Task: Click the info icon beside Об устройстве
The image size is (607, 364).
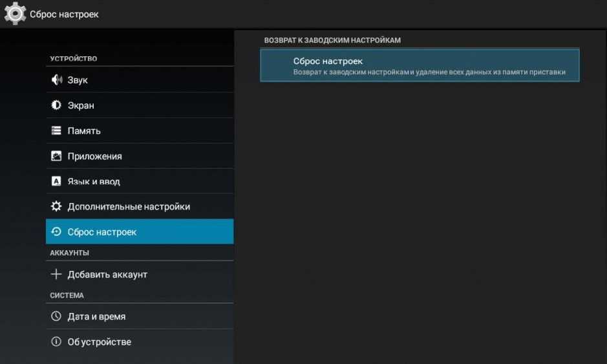Action: click(56, 342)
